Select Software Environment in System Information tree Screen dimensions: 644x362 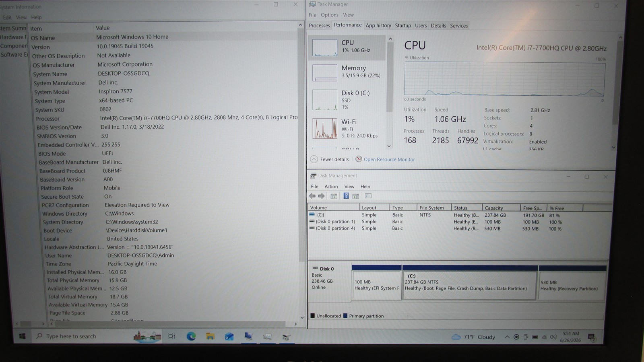tap(14, 55)
